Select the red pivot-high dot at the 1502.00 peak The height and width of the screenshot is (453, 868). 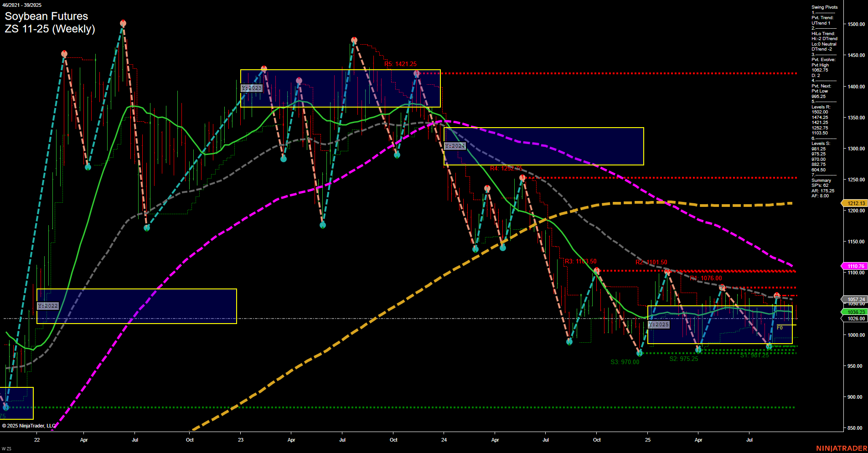(123, 22)
